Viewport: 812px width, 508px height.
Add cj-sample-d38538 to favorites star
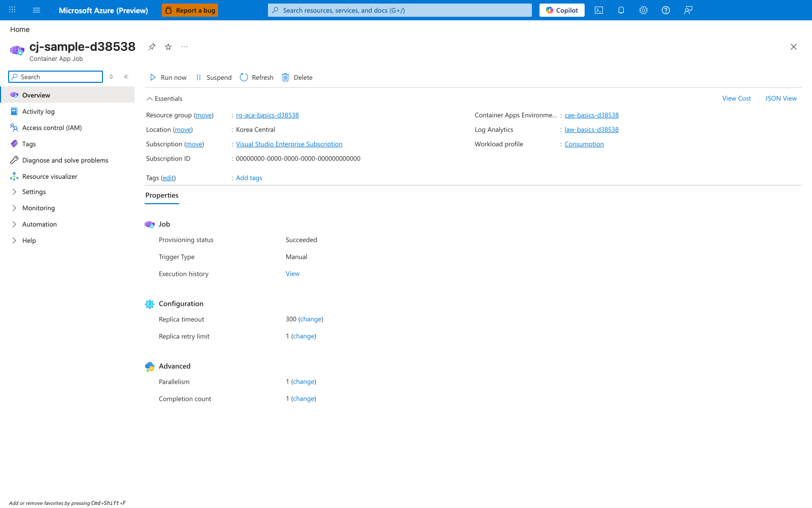(x=168, y=47)
